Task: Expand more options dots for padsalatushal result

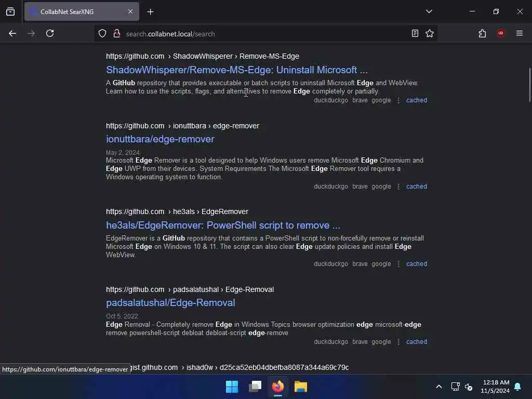Action: click(x=398, y=342)
